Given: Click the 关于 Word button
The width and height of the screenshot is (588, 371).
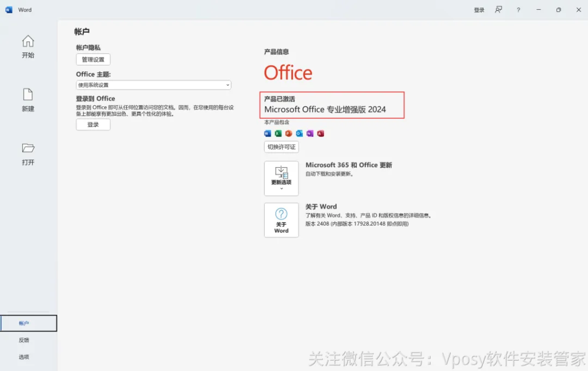Looking at the screenshot, I should click(281, 220).
